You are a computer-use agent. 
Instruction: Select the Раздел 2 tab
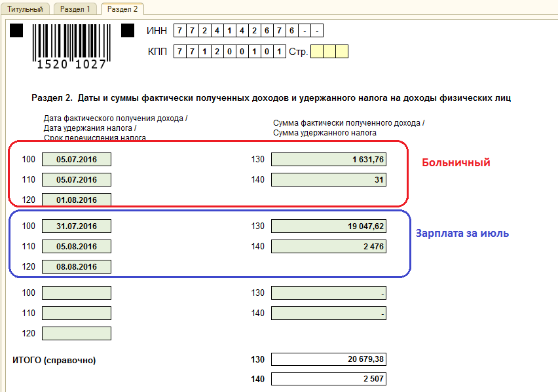(122, 9)
